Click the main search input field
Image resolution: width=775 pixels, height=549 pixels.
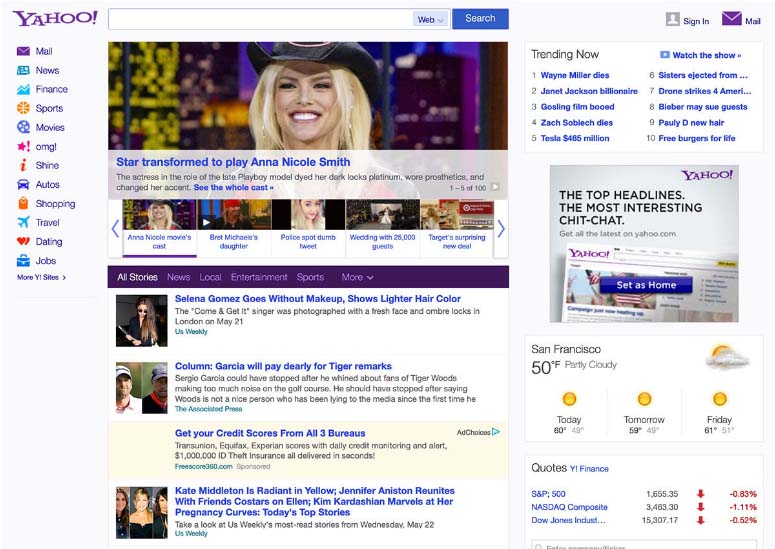tap(260, 19)
